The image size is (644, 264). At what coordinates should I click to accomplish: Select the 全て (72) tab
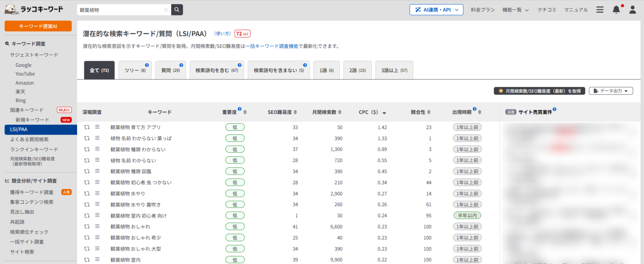[99, 70]
